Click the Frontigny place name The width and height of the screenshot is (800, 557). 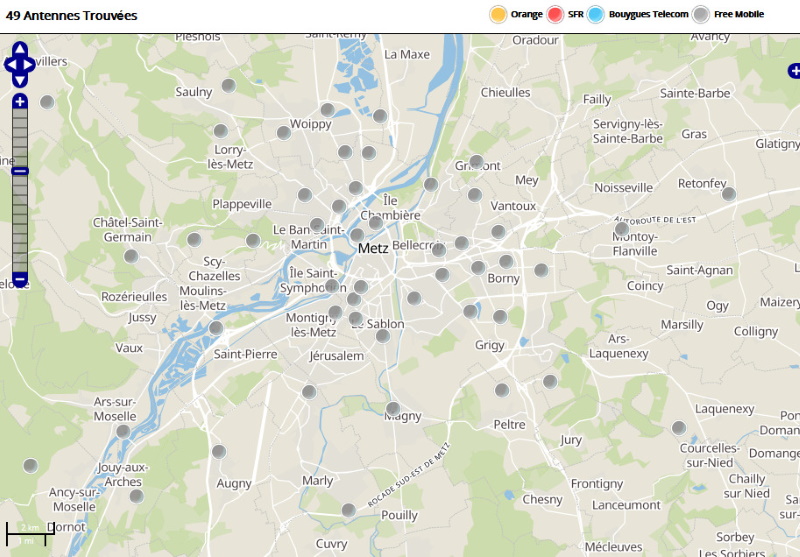tap(596, 484)
